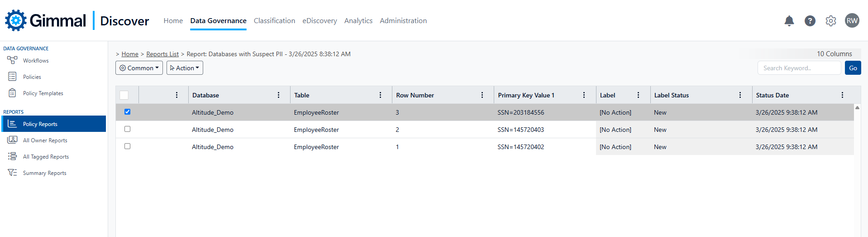The height and width of the screenshot is (237, 868).
Task: Open Workflows from the sidebar
Action: pyautogui.click(x=35, y=61)
